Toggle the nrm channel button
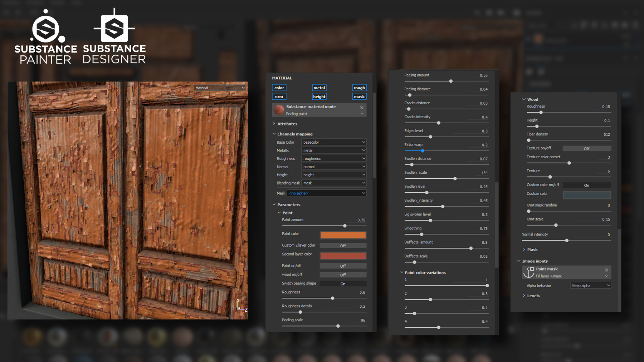The height and width of the screenshot is (362, 644). coord(279,96)
